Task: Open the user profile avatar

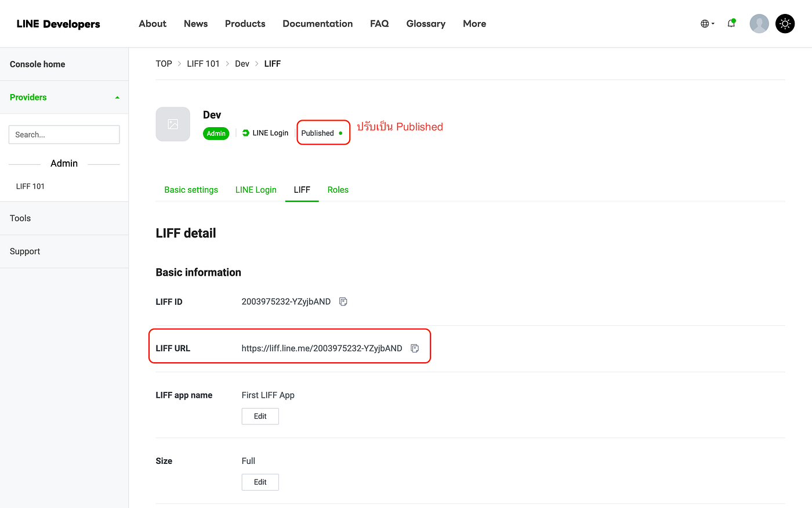Action: (759, 24)
